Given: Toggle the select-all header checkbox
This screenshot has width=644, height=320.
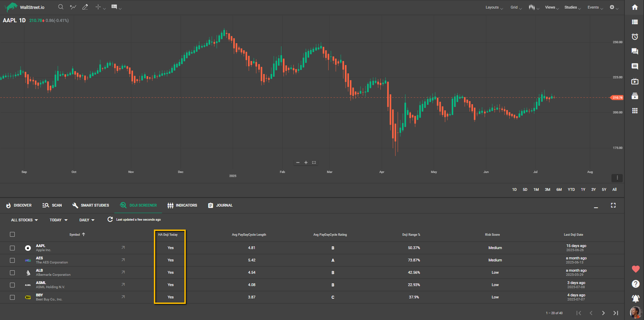Looking at the screenshot, I should point(12,234).
